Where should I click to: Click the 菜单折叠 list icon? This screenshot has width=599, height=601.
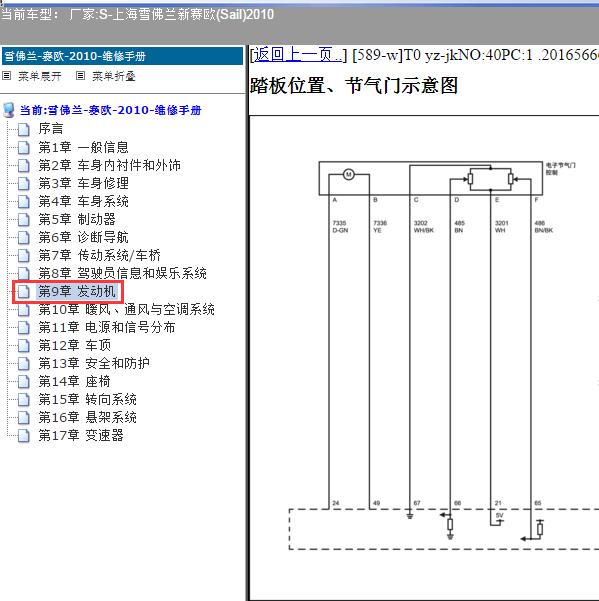coord(80,76)
